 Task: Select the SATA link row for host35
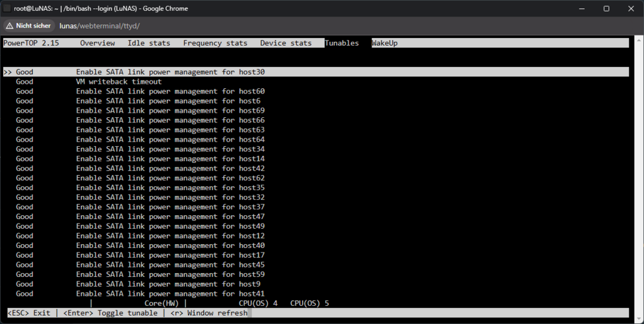pyautogui.click(x=316, y=187)
